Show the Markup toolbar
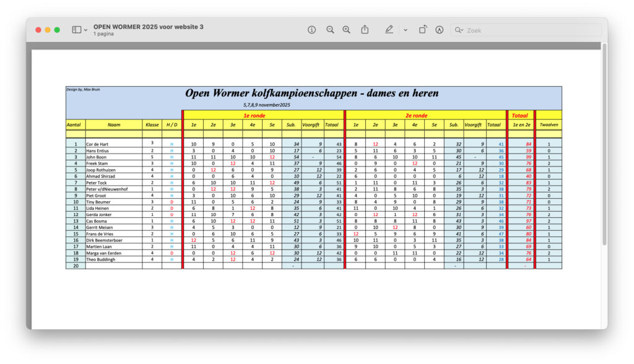This screenshot has width=634, height=364. click(440, 30)
